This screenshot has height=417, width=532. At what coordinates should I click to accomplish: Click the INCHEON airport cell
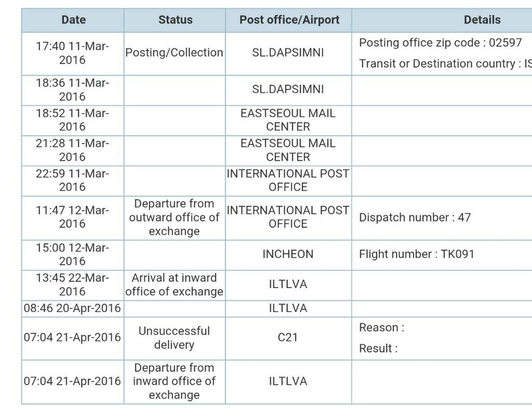click(288, 255)
